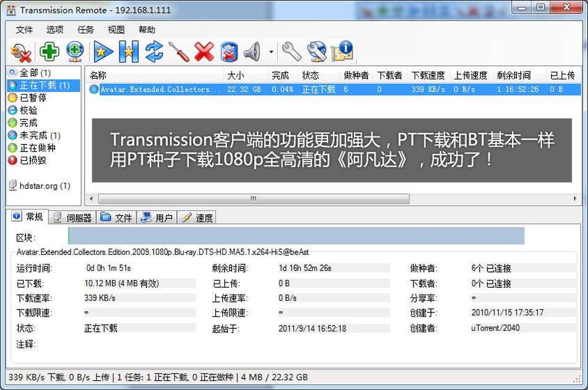Viewport: 588px width, 390px height.
Task: Click the torrent list scrollbar left arrow
Action: (92, 199)
